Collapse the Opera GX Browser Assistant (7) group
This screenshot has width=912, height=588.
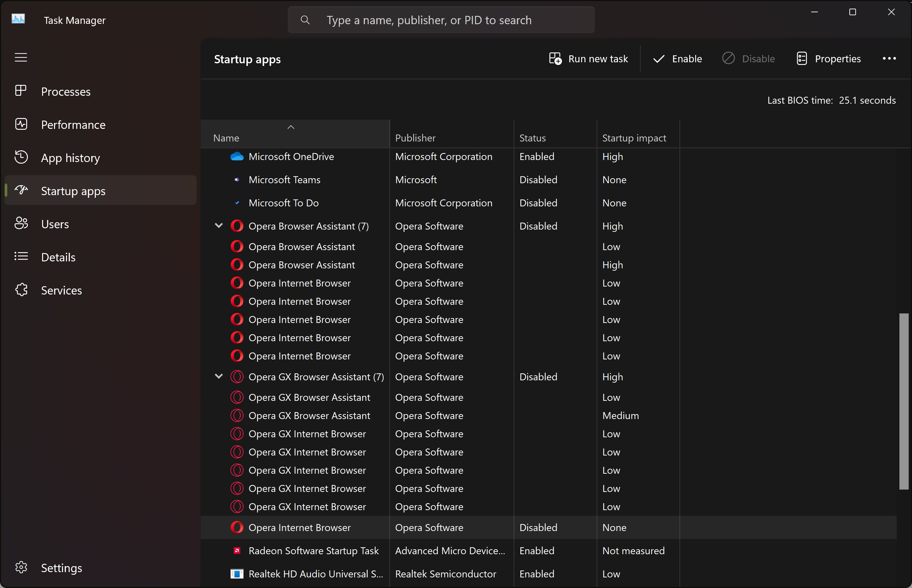pos(218,376)
